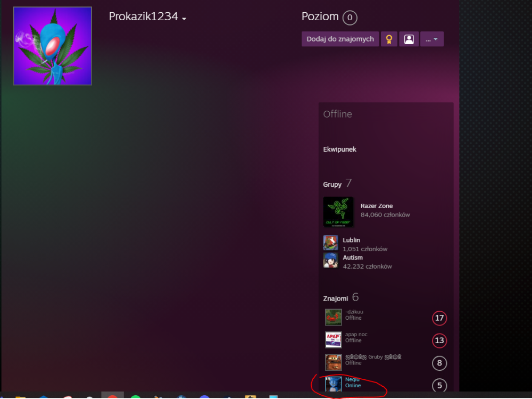This screenshot has width=532, height=399.
Task: Open the Lublin group avatar
Action: pyautogui.click(x=330, y=243)
